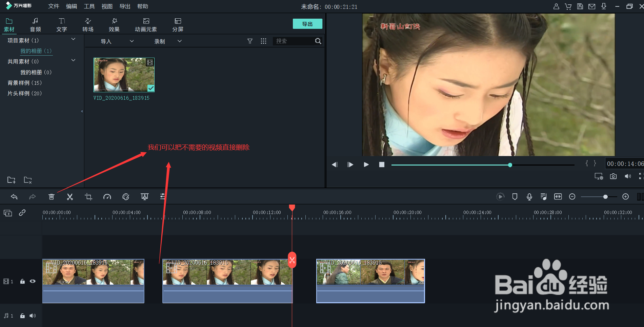Click the undo arrow in timeline toolbar
Image resolution: width=644 pixels, height=327 pixels.
tap(14, 197)
